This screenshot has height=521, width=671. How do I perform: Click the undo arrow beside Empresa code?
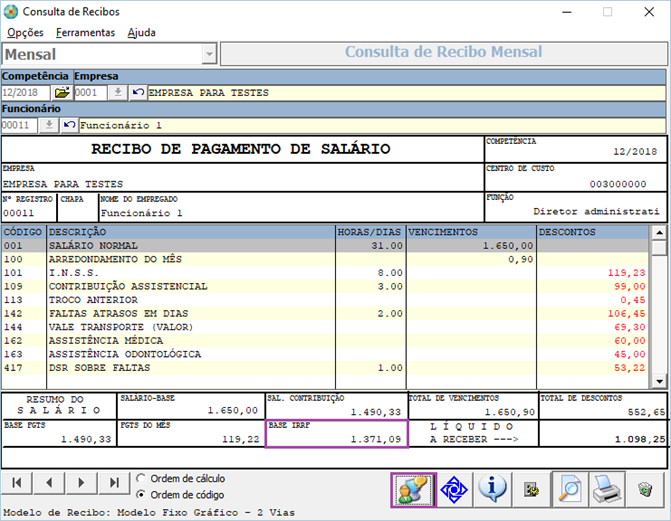click(138, 92)
